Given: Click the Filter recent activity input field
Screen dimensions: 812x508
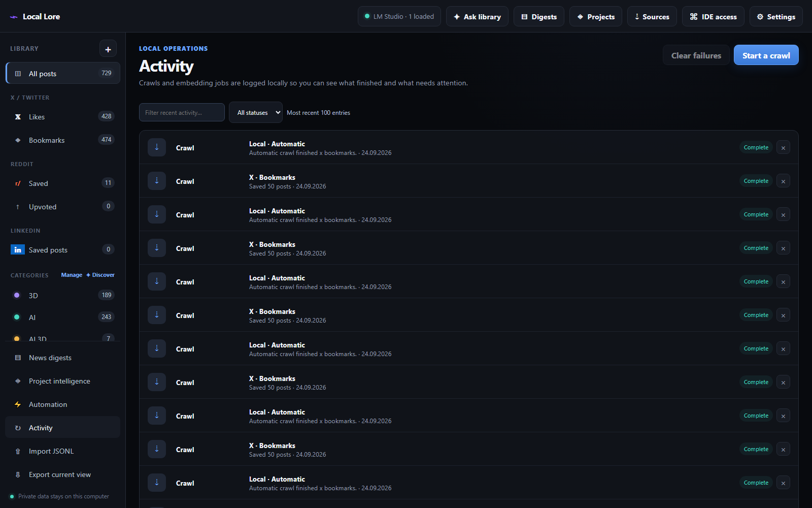Looking at the screenshot, I should click(182, 112).
